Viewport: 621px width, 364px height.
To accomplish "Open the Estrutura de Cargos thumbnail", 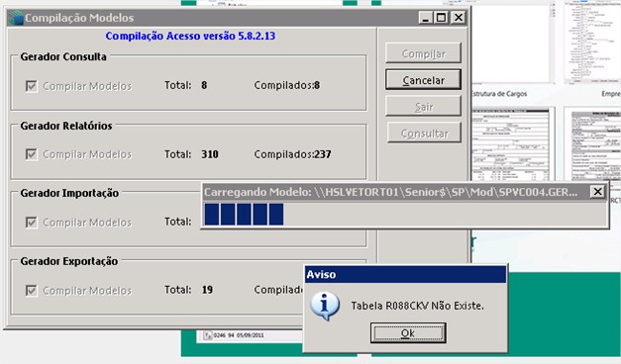I will pos(512,43).
